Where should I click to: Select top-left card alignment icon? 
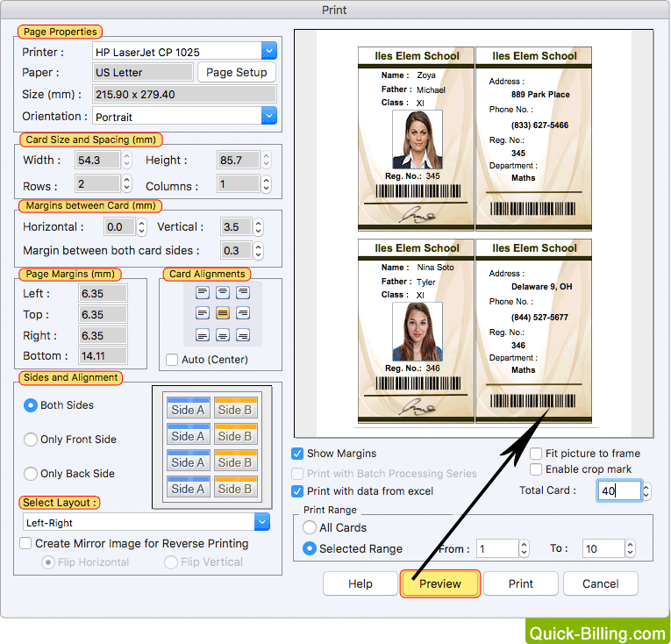203,292
